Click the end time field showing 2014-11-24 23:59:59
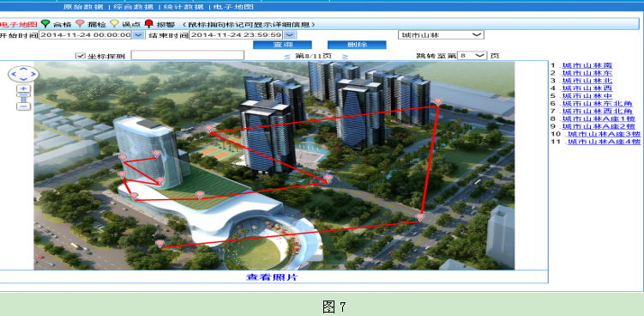The height and width of the screenshot is (316, 644). [x=236, y=35]
